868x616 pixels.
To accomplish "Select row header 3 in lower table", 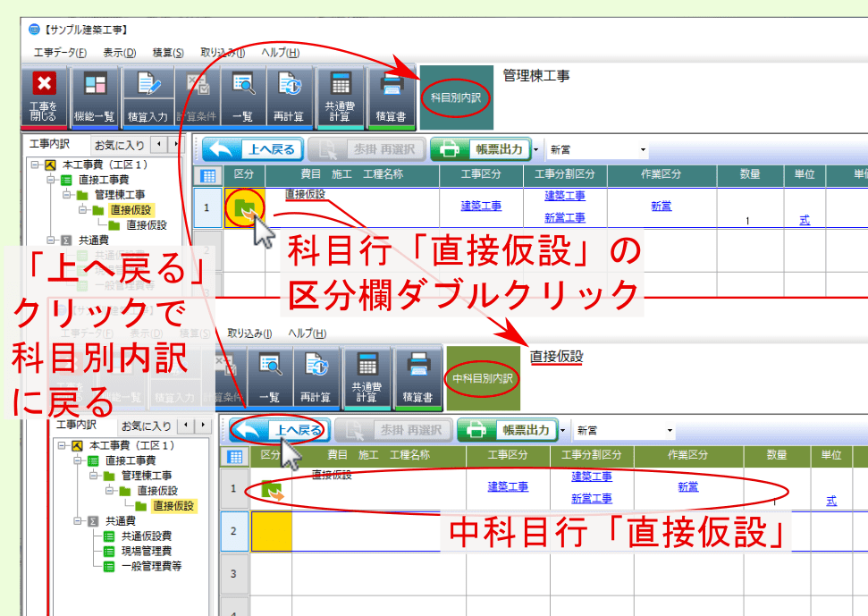I will pyautogui.click(x=233, y=574).
